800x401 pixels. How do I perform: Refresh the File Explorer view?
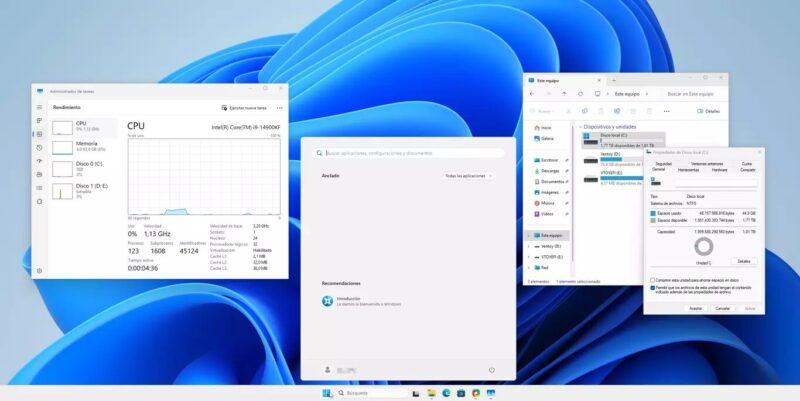pyautogui.click(x=580, y=94)
